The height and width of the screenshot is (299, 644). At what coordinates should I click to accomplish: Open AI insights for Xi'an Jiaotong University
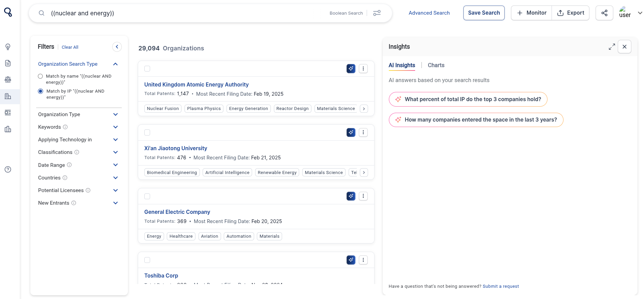pos(351,132)
